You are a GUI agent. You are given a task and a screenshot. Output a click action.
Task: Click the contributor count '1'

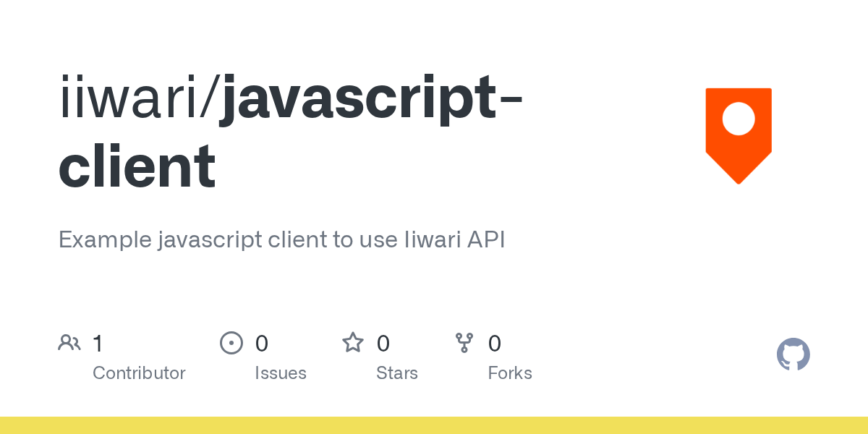tap(98, 343)
